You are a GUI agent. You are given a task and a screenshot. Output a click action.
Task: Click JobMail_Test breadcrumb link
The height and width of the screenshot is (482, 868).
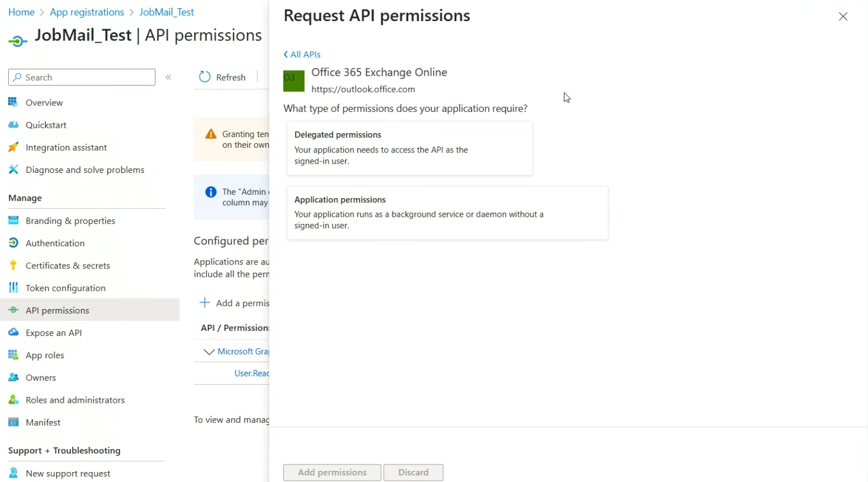coord(167,12)
